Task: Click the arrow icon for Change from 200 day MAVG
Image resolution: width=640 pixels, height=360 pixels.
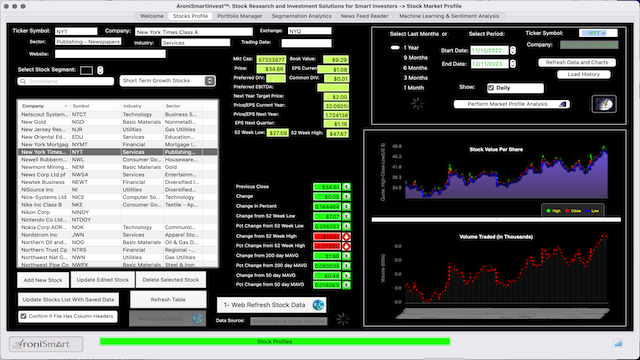Action: pos(346,256)
